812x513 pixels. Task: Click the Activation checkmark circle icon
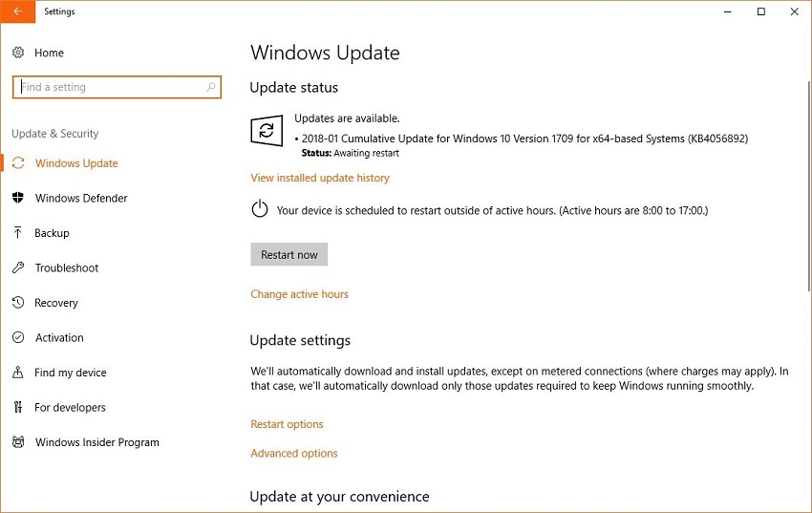pos(18,338)
